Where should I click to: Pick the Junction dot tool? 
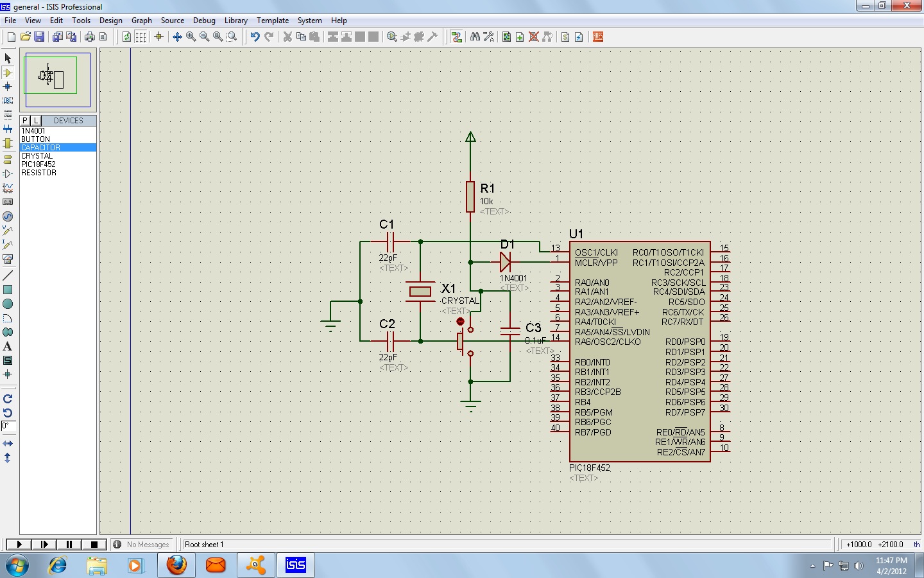click(x=8, y=87)
